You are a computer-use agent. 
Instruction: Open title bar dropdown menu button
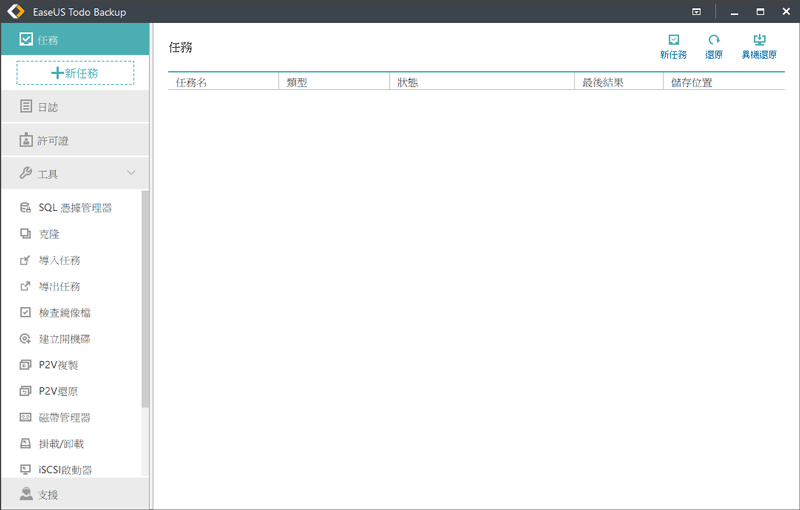pyautogui.click(x=696, y=12)
